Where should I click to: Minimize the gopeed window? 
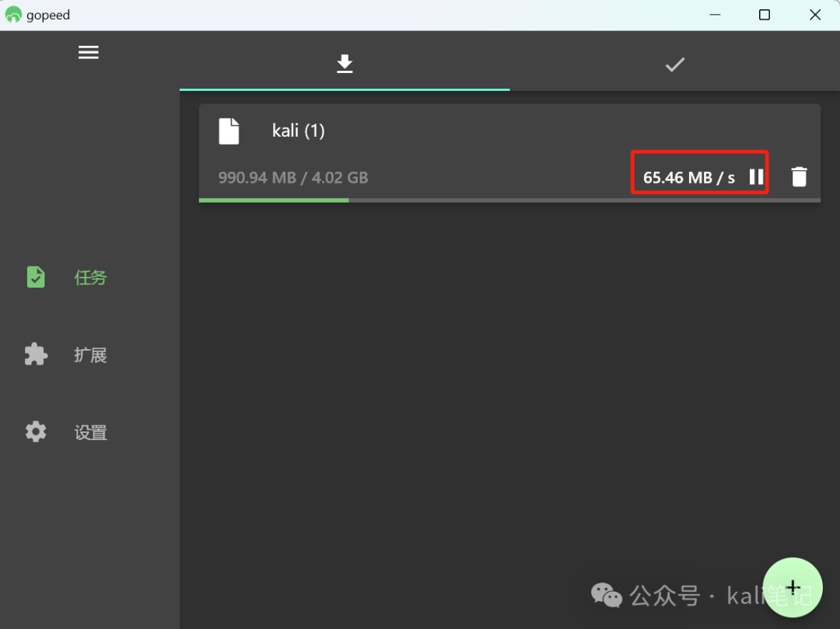[x=715, y=15]
